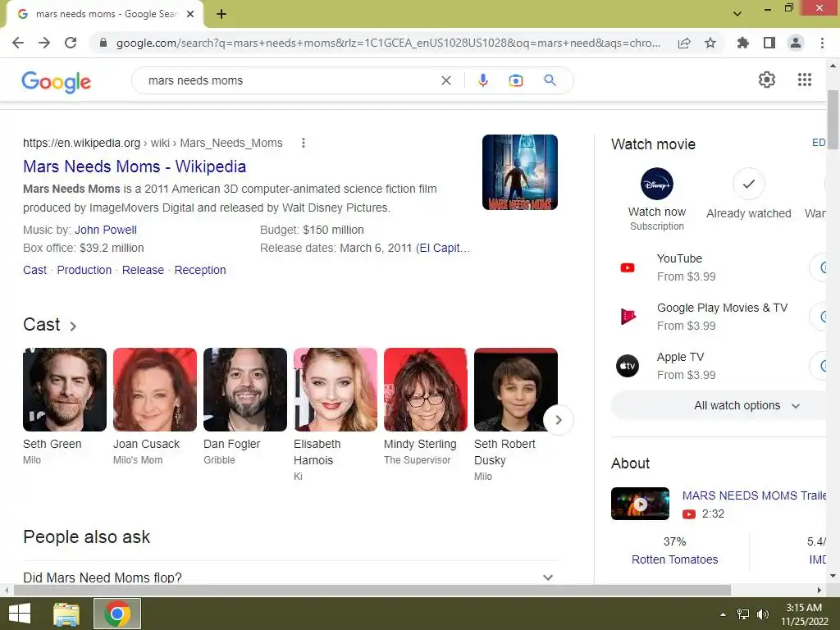Jump to the Production section link
The width and height of the screenshot is (840, 630).
tap(84, 270)
